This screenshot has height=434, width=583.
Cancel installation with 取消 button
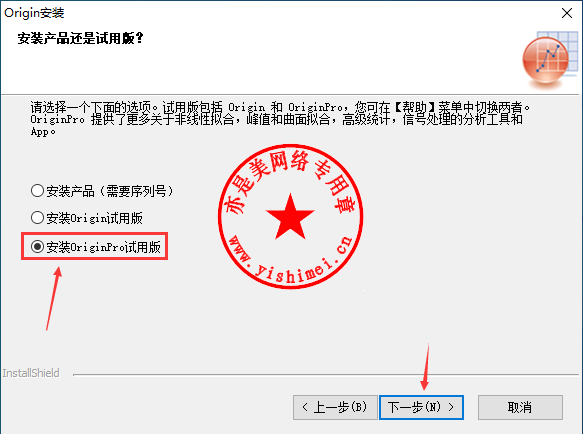coord(520,407)
